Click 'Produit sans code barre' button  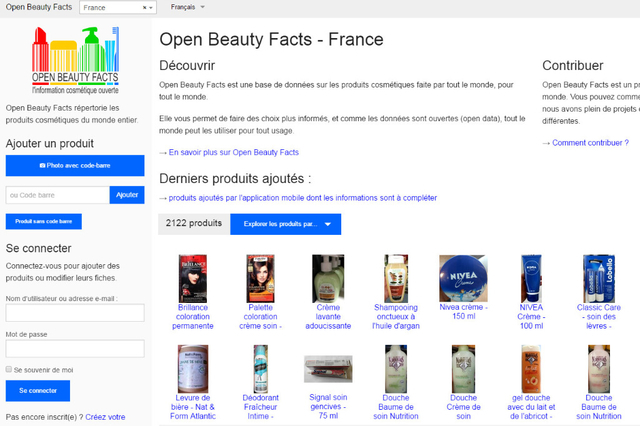[44, 221]
